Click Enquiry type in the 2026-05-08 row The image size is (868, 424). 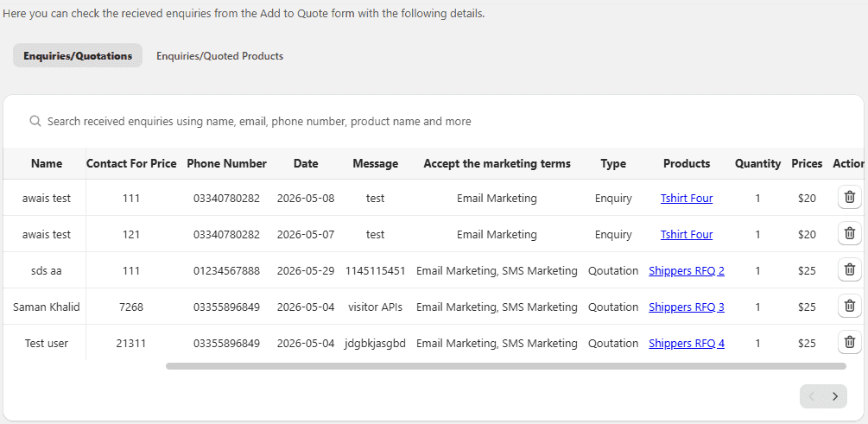point(613,198)
